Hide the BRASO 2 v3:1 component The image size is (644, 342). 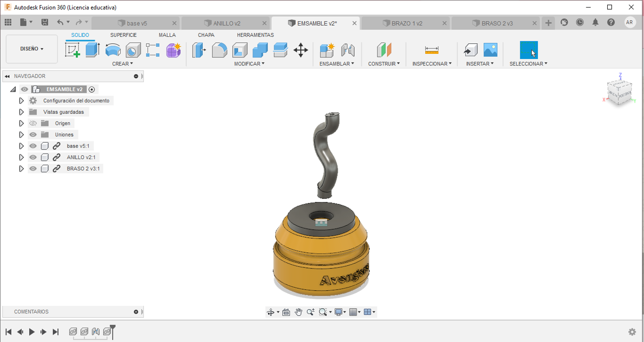click(33, 169)
